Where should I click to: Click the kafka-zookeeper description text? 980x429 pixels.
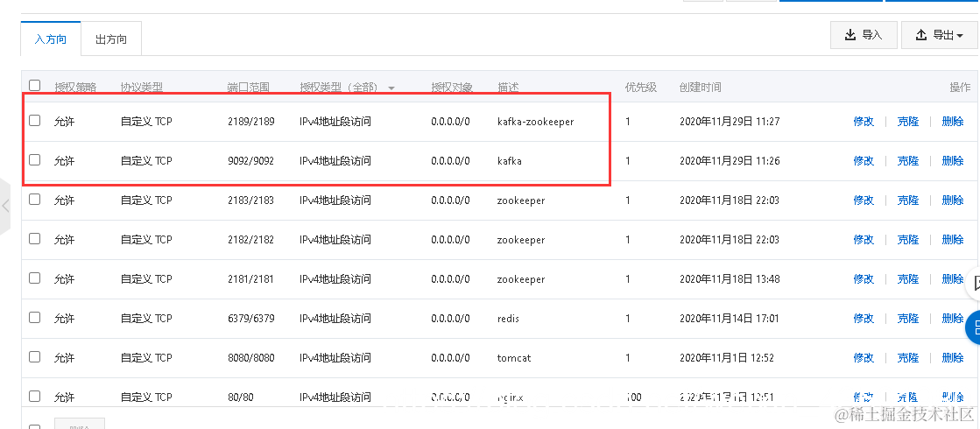536,122
